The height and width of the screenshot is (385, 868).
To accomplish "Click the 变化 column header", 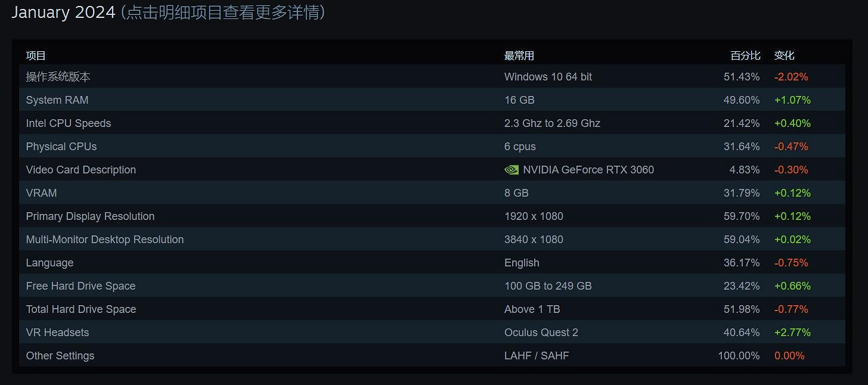I will 783,55.
